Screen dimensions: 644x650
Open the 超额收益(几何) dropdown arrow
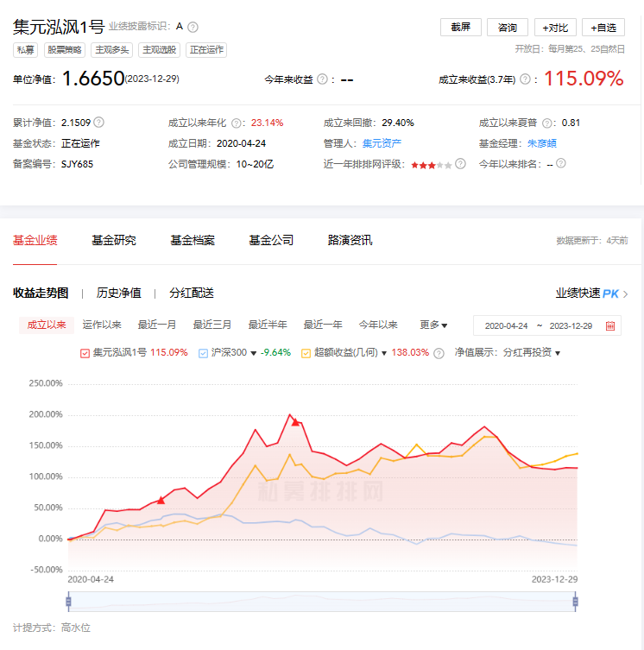coord(384,353)
